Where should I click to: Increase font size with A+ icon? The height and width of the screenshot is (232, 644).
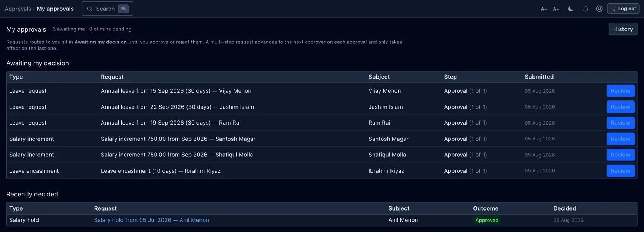tap(556, 9)
